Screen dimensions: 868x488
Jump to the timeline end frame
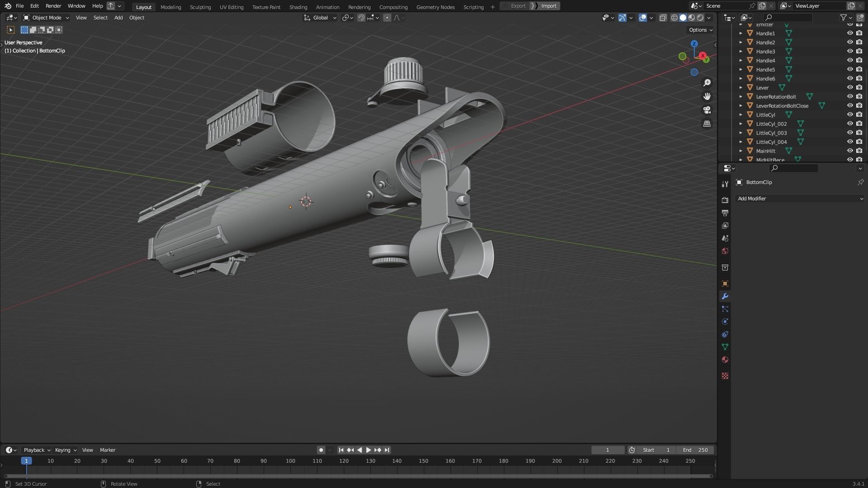[387, 450]
